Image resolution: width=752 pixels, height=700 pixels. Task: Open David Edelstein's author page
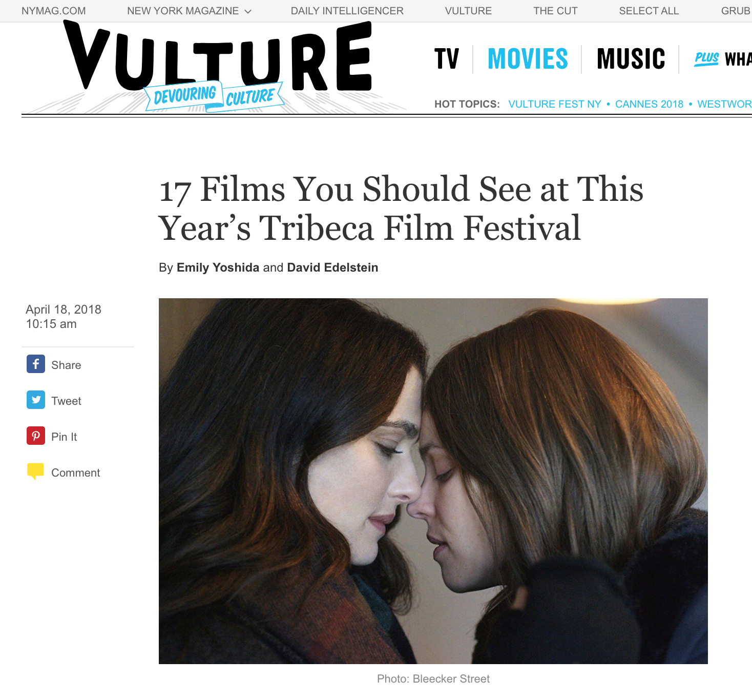click(332, 267)
